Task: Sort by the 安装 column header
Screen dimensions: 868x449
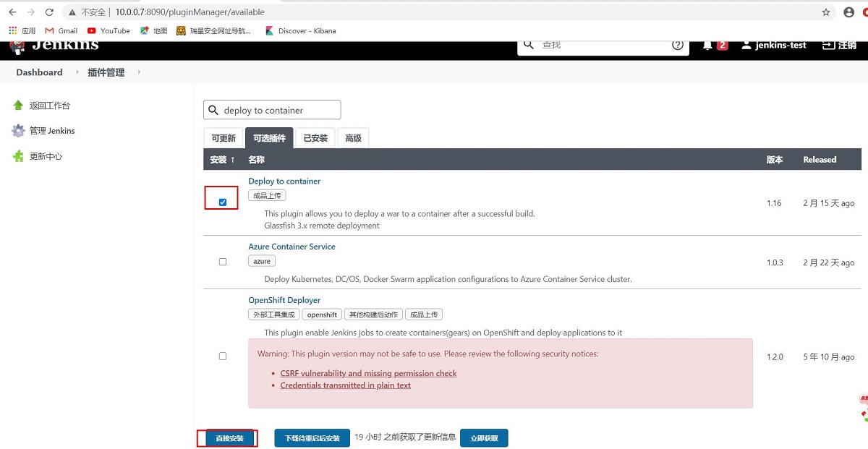Action: click(223, 160)
